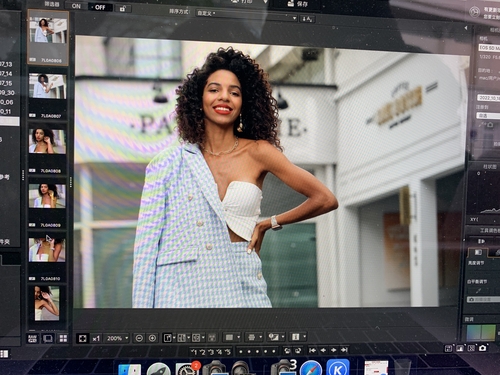
Task: Click the fit-to-window view icon
Action: tap(82, 339)
